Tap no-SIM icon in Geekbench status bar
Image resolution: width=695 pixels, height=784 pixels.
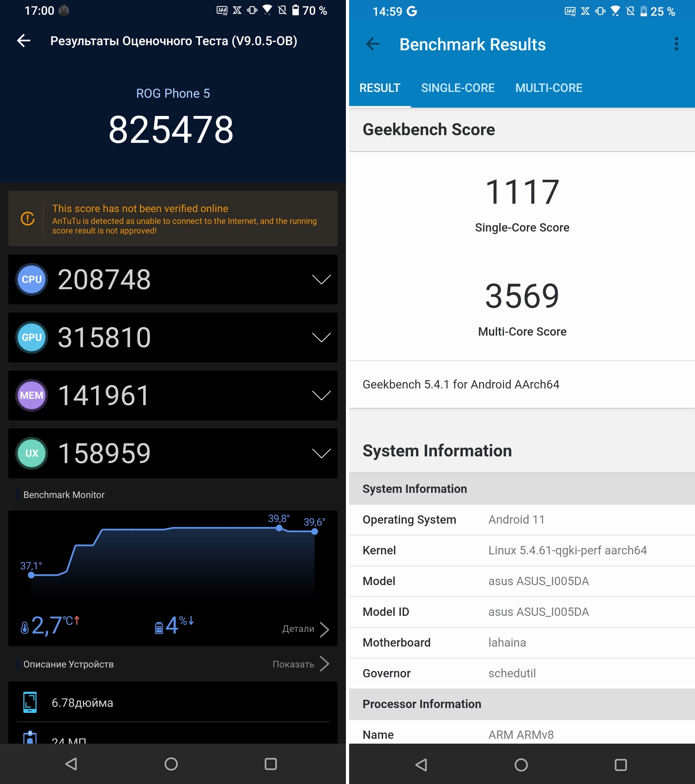point(630,11)
